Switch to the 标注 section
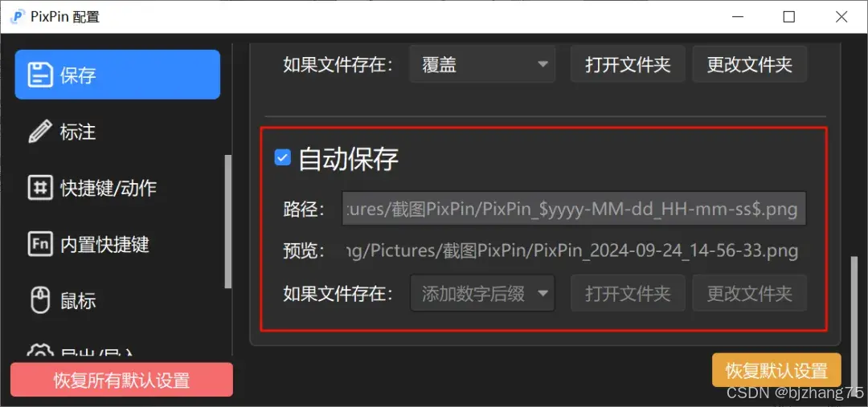This screenshot has height=407, width=868. [117, 132]
